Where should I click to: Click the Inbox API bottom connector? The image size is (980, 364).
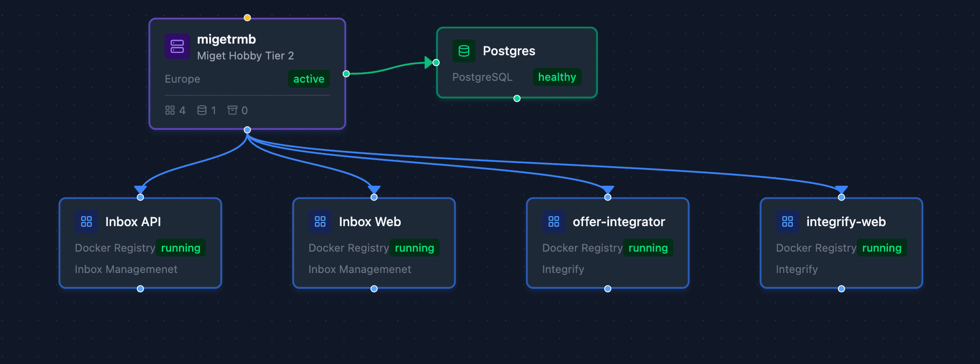[140, 289]
